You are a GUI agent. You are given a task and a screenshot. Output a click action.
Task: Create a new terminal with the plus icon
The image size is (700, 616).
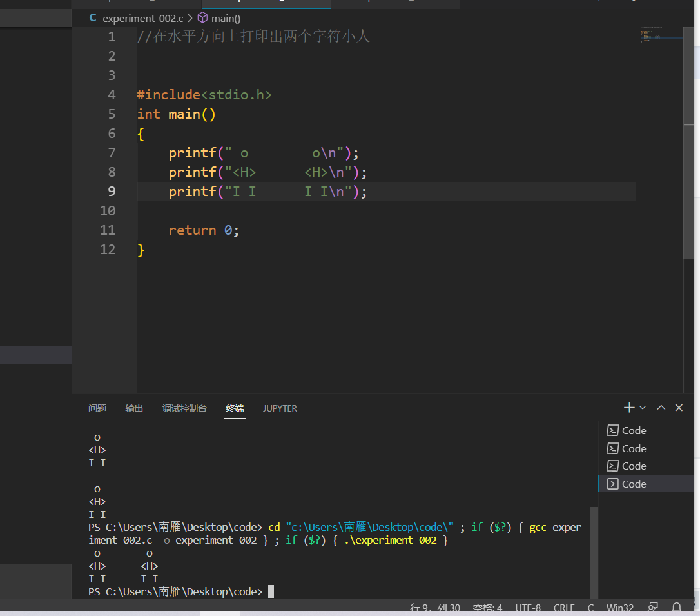(629, 408)
